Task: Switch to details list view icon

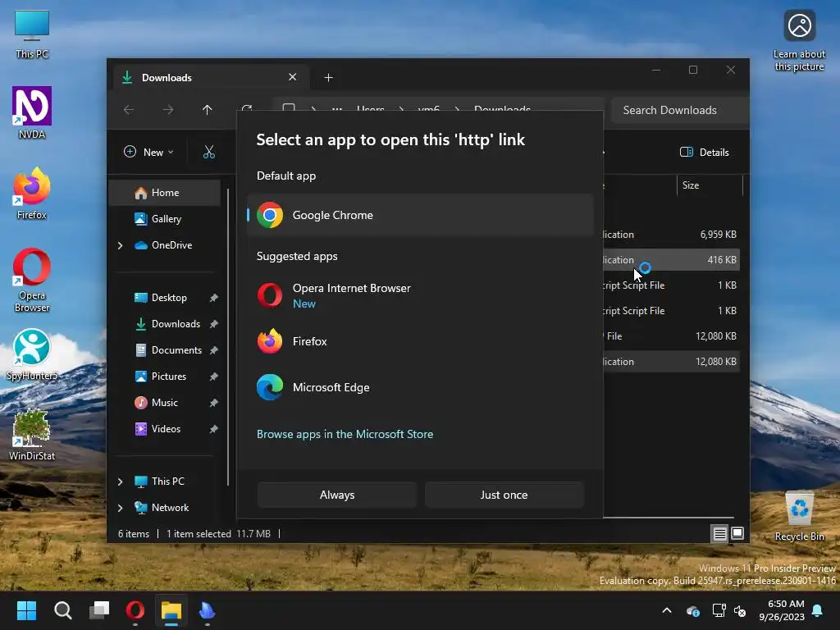Action: point(719,533)
